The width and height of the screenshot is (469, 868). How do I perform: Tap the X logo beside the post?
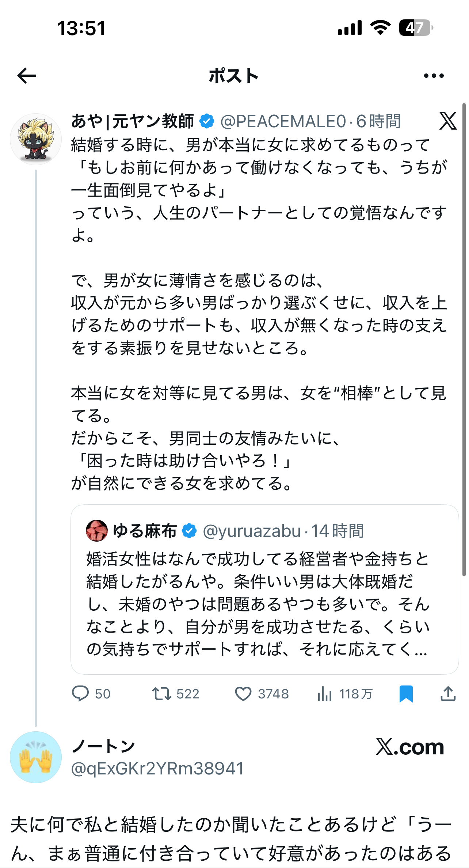448,121
